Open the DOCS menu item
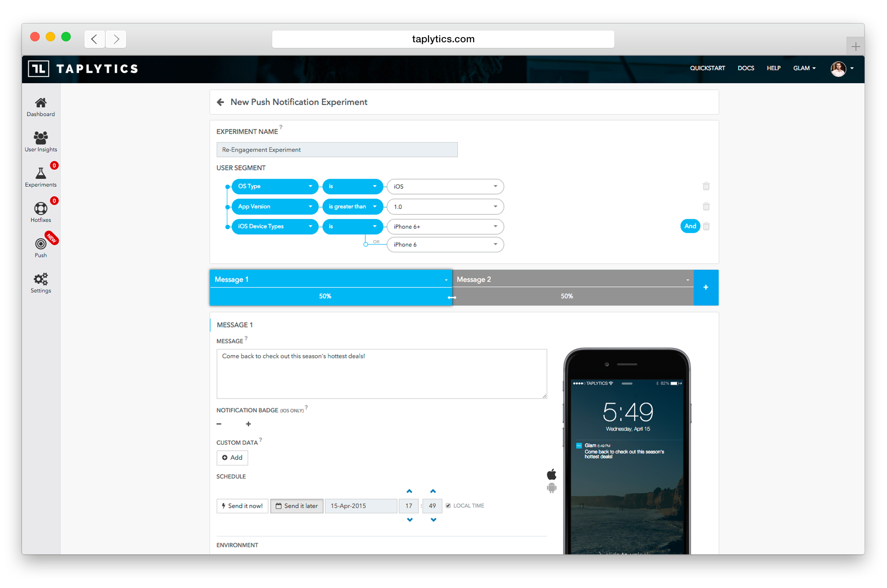 [x=745, y=68]
